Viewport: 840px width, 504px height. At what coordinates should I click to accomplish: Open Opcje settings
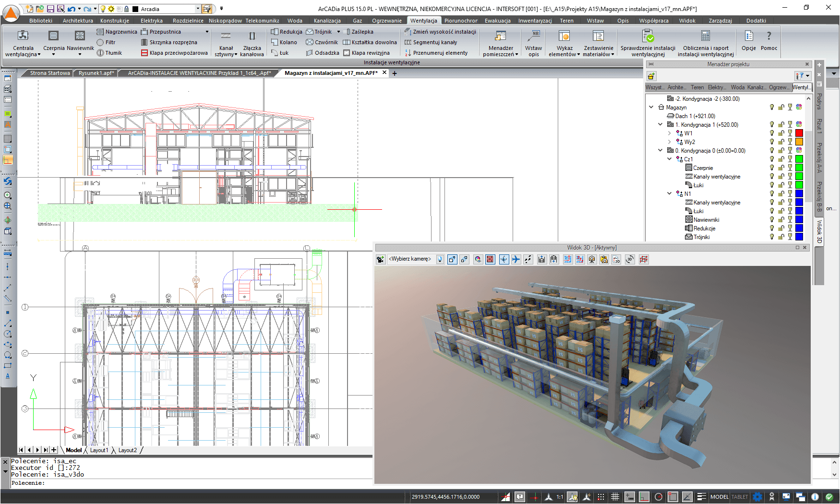click(748, 41)
